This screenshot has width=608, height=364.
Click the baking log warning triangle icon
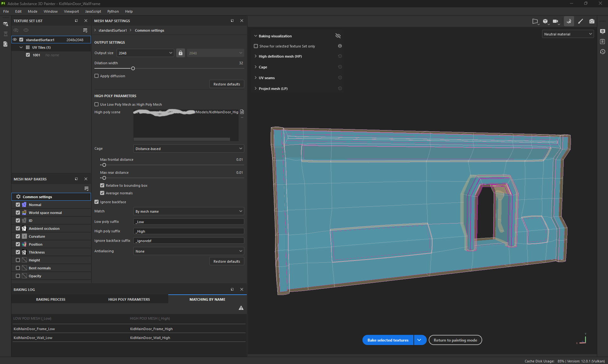point(241,308)
